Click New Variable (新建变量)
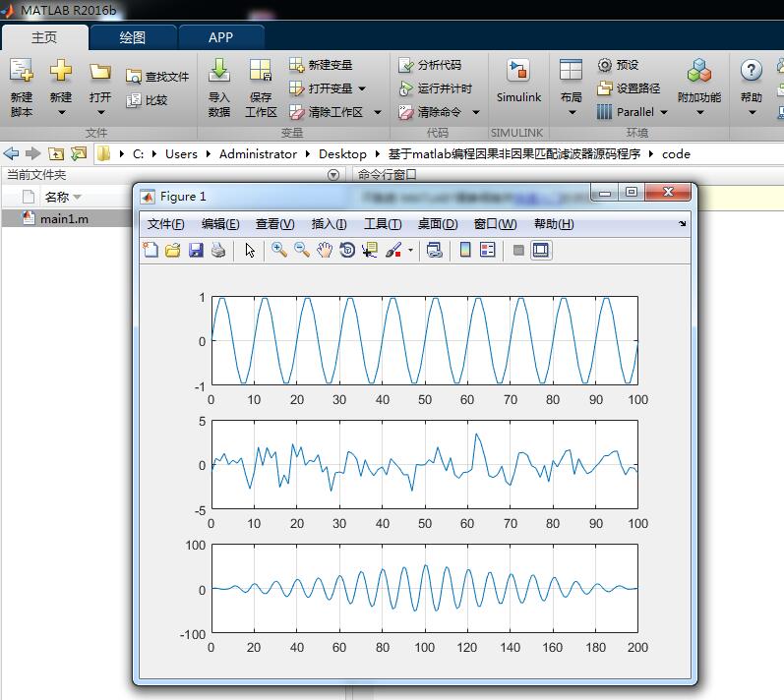This screenshot has width=784, height=700. [321, 65]
